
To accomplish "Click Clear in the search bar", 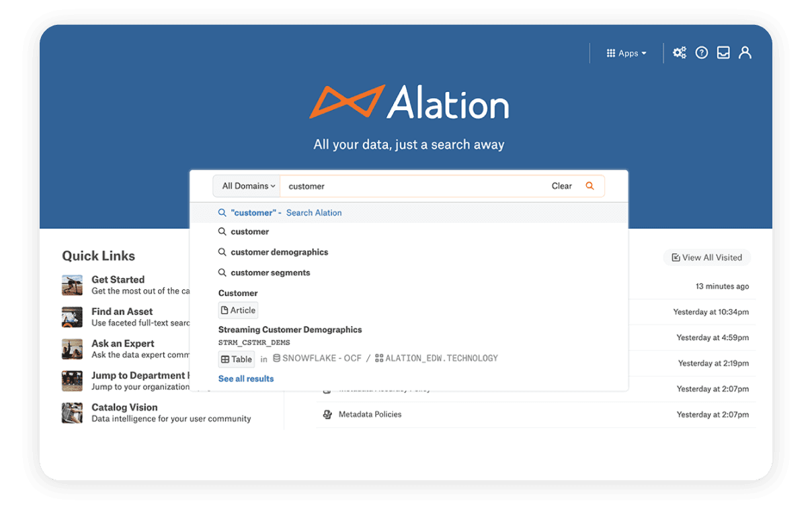I will [561, 186].
